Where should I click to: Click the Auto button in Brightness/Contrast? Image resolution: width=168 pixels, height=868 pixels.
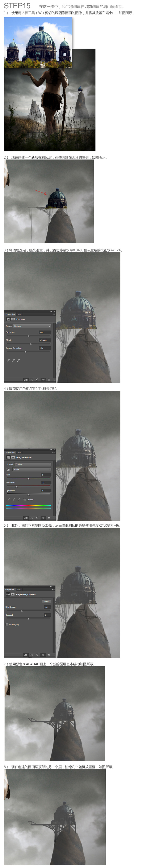47,601
